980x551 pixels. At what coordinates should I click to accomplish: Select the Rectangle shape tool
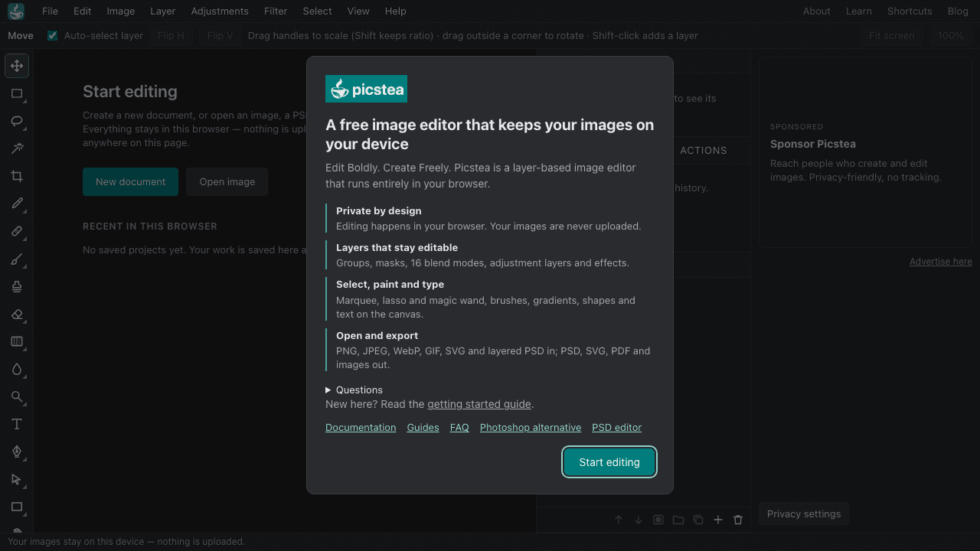pyautogui.click(x=17, y=507)
